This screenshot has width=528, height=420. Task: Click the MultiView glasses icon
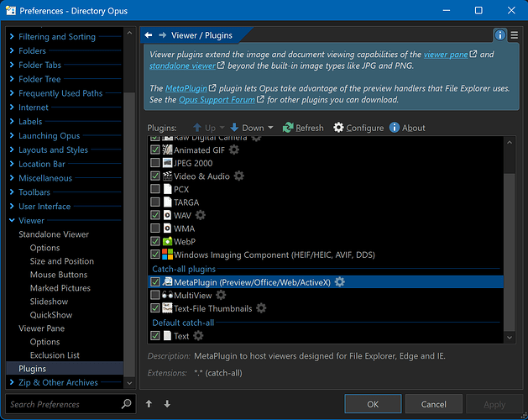click(167, 296)
